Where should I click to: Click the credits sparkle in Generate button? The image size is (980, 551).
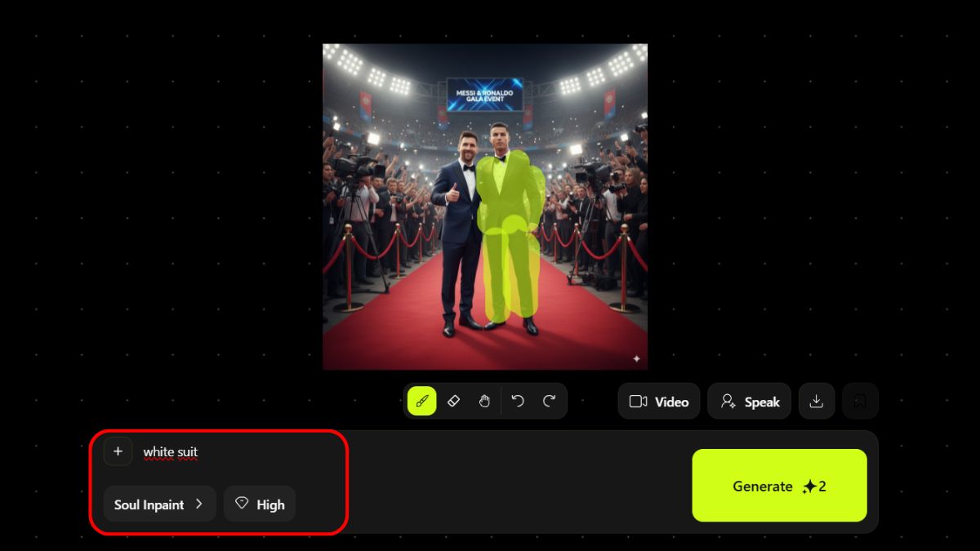809,487
